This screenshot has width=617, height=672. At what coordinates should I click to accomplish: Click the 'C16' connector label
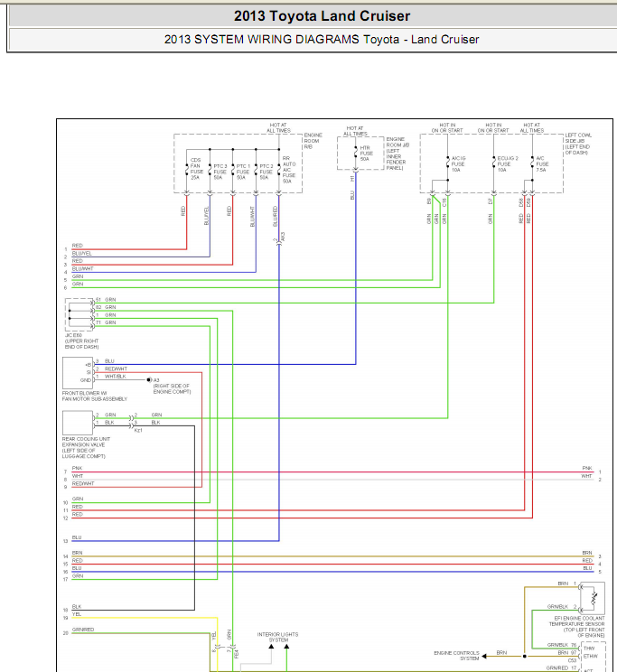point(444,201)
